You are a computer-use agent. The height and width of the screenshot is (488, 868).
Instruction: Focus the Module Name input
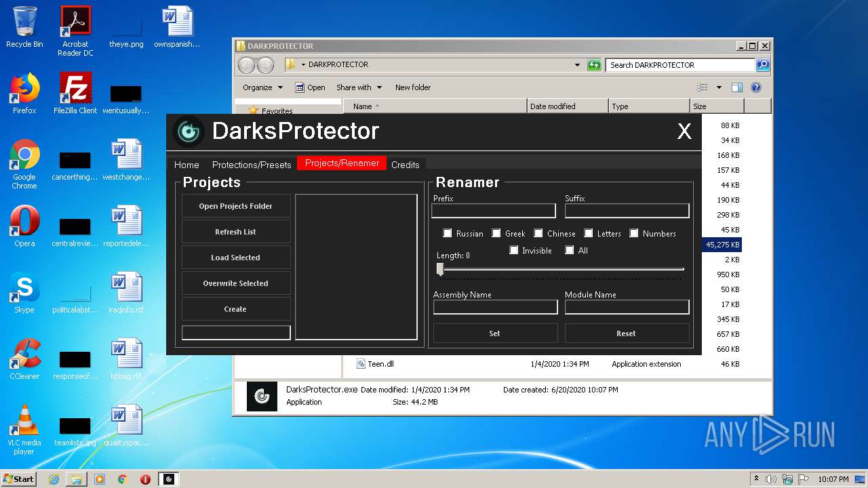[x=627, y=307]
